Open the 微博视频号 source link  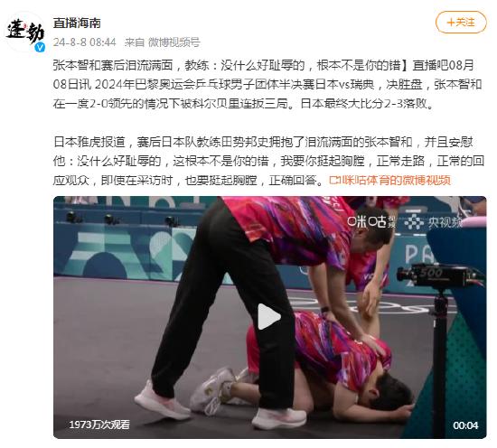(174, 42)
